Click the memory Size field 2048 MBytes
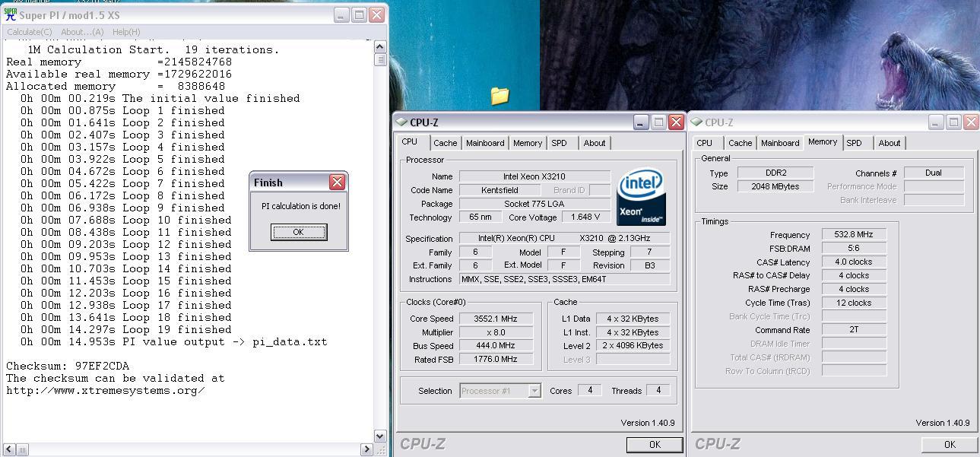The width and height of the screenshot is (980, 457). 776,186
